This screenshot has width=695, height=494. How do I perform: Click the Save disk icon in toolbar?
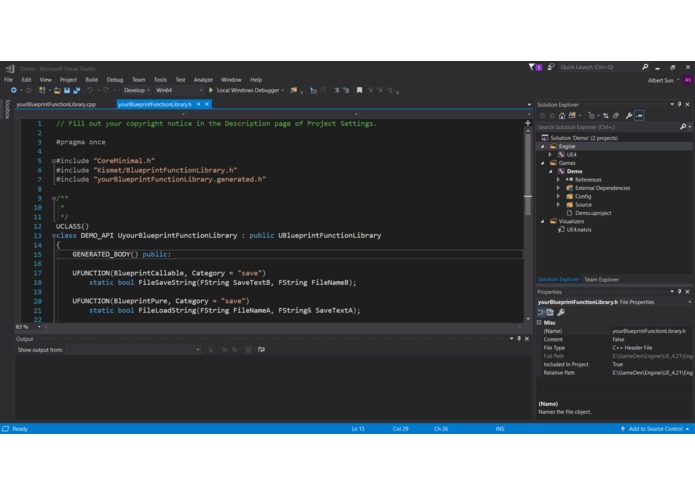point(67,90)
